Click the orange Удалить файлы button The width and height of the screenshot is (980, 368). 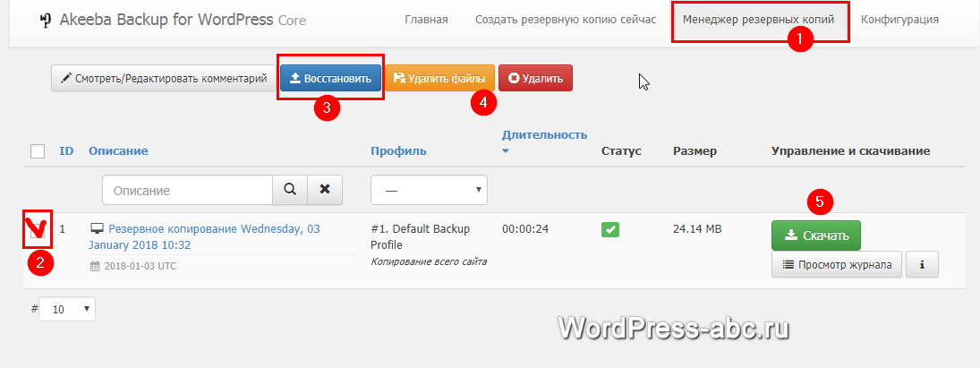439,79
